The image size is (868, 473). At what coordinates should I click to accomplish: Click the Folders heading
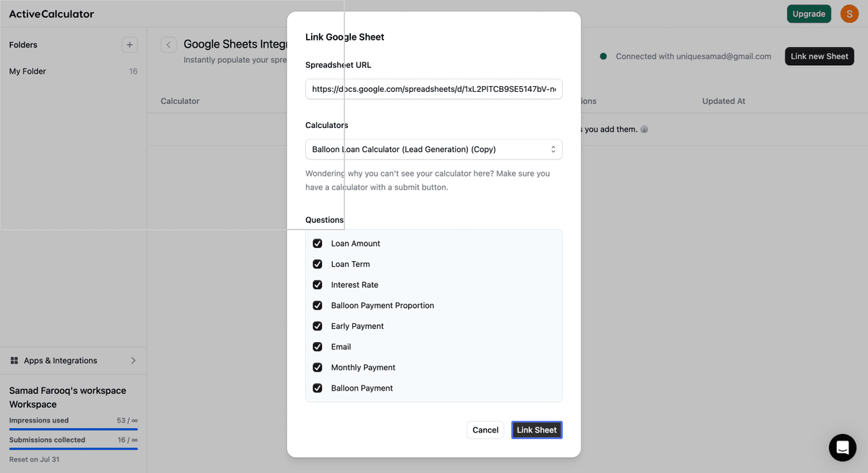point(23,45)
